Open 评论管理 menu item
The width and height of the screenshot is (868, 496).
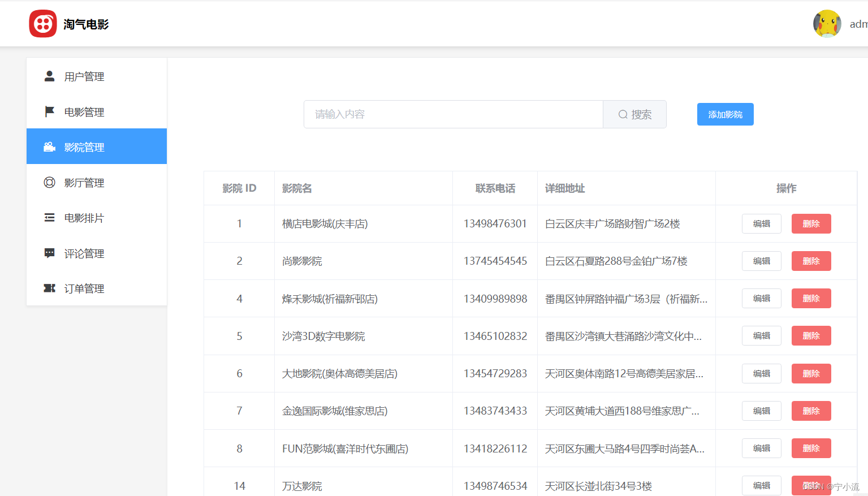coord(97,253)
